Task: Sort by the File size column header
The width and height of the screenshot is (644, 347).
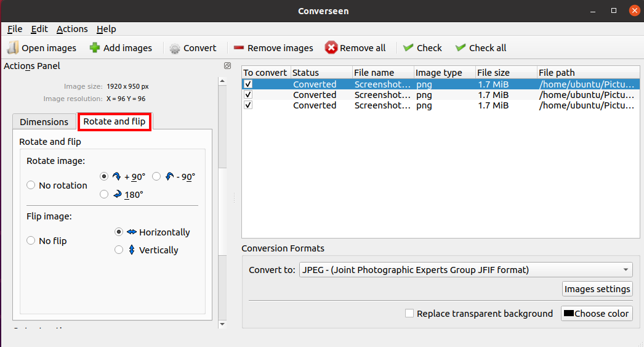Action: [507, 72]
